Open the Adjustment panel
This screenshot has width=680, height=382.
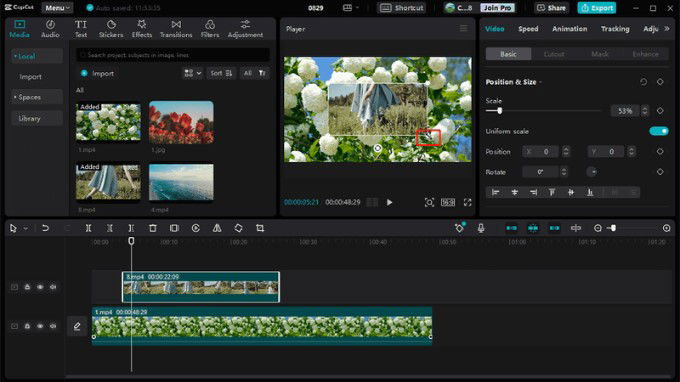[245, 29]
